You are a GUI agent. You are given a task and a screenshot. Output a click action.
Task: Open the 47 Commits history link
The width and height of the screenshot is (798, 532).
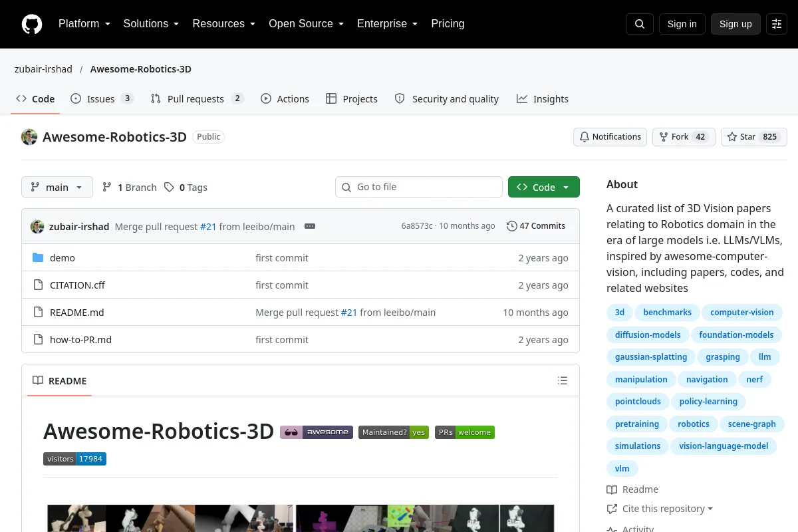coord(536,226)
